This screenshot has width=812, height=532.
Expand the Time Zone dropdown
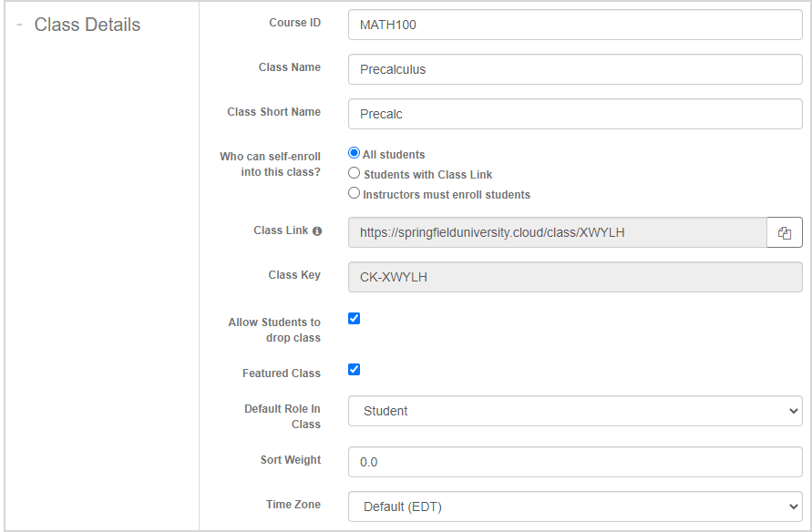(x=574, y=506)
